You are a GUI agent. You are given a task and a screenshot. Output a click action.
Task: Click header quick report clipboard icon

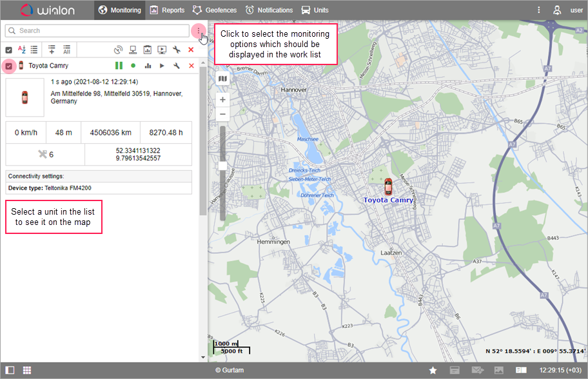pos(148,50)
